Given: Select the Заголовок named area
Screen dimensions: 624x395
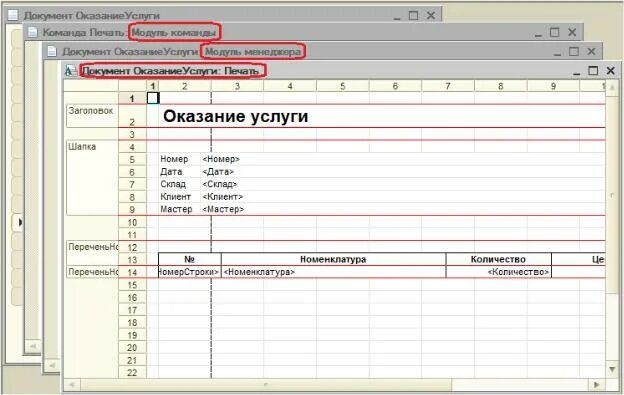Looking at the screenshot, I should click(x=92, y=116).
